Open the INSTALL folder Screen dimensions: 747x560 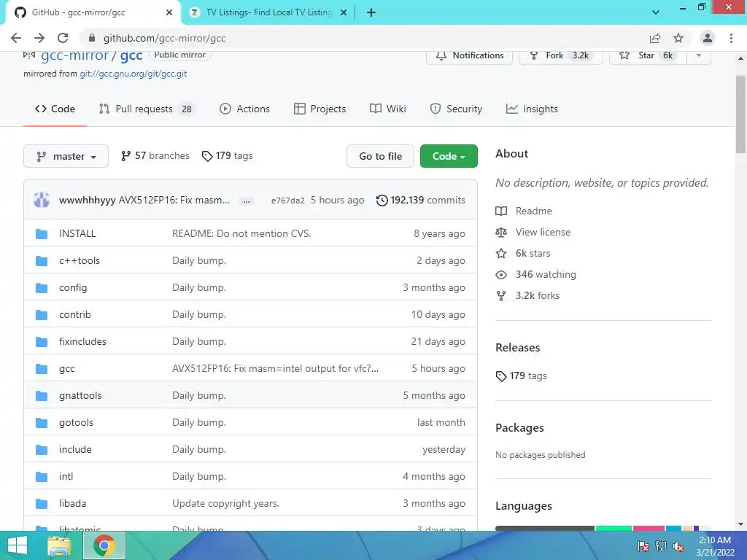coord(77,233)
